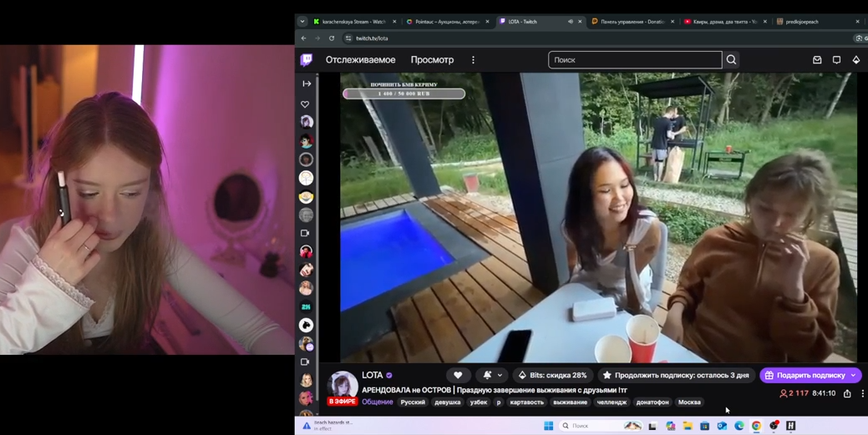Open the notification bell dropdown

[493, 375]
